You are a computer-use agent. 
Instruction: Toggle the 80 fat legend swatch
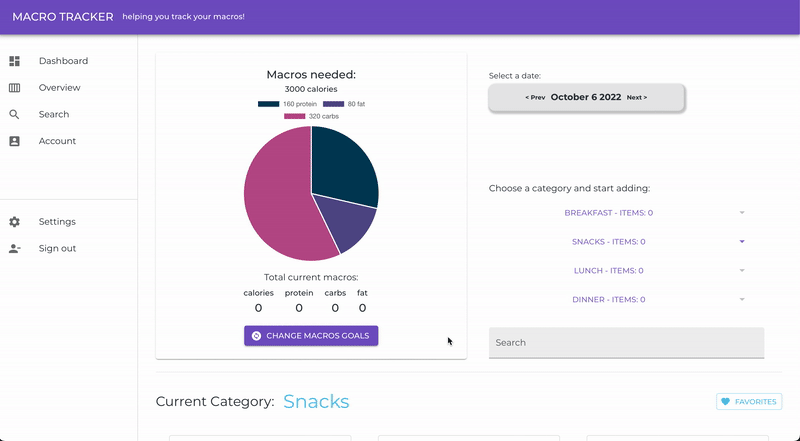[333, 104]
